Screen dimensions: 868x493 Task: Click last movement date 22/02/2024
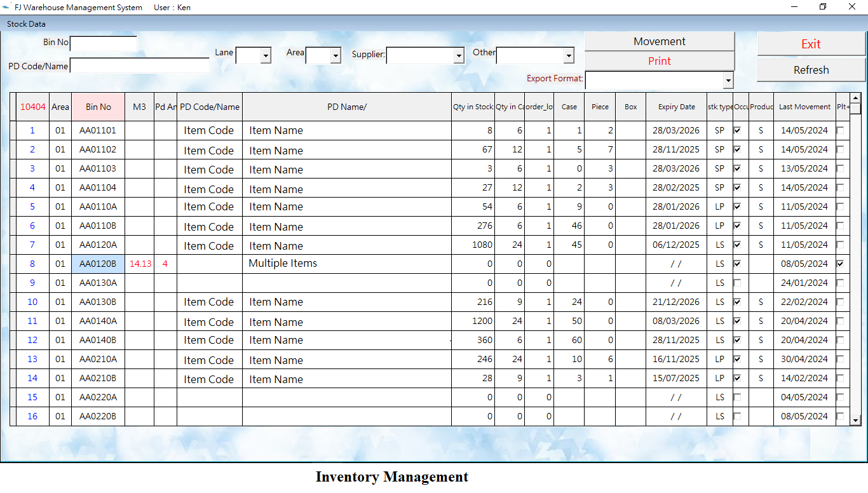click(804, 302)
